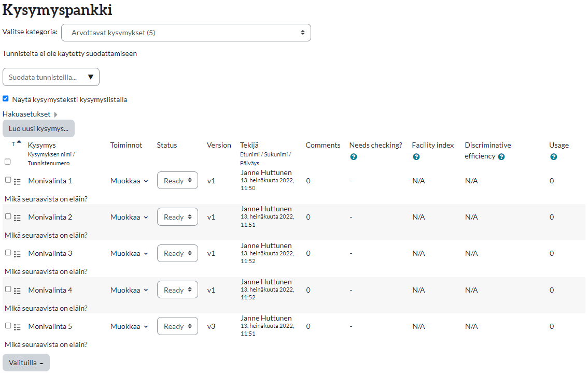Screen dimensions: 588x376
Task: Sort by question type T column icon
Action: 14,144
